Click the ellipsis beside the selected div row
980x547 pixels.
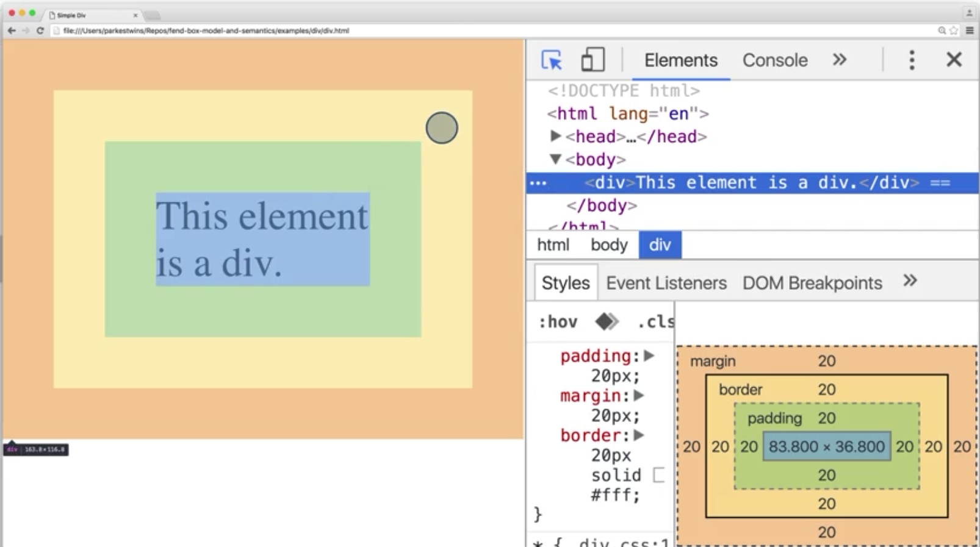click(538, 183)
